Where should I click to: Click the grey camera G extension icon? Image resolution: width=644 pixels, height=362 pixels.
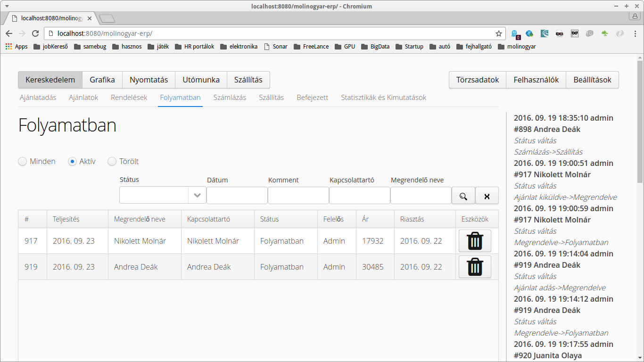[589, 33]
